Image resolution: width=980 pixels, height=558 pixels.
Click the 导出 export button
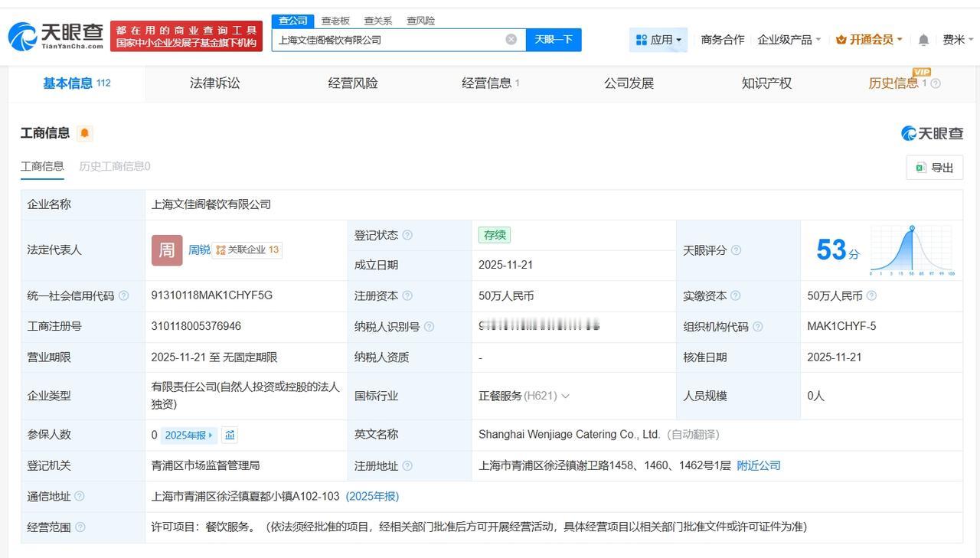point(935,168)
